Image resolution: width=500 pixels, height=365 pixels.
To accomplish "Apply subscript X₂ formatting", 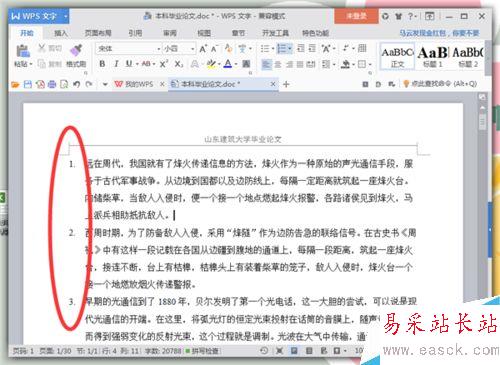I will [179, 64].
